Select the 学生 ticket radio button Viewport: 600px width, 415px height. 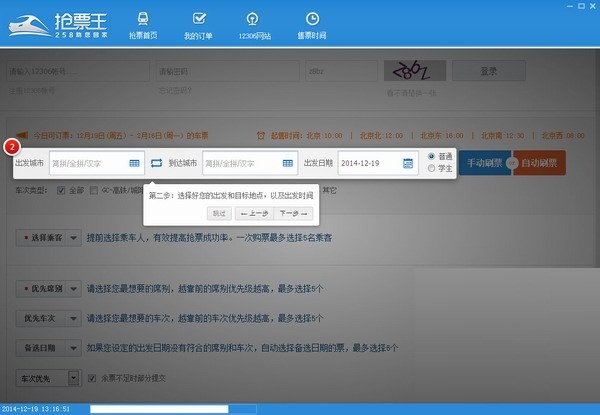coord(431,168)
